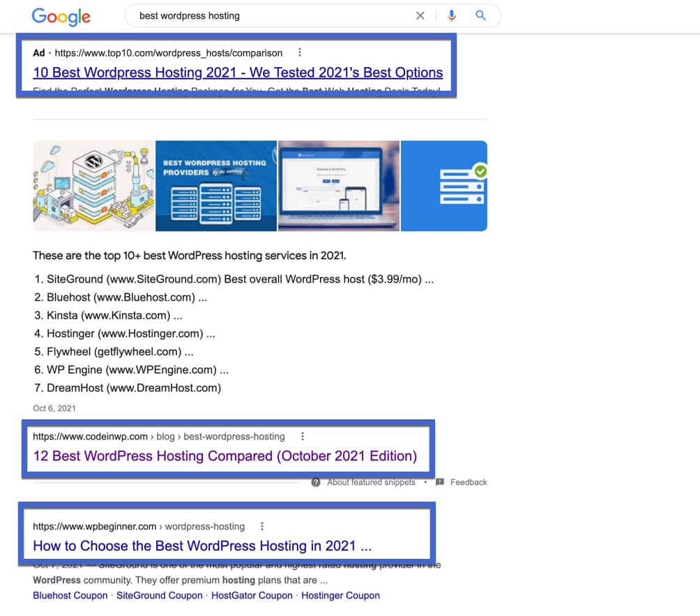The width and height of the screenshot is (700, 616).
Task: Open the Best WordPress Hosting Providers image
Action: [x=216, y=186]
